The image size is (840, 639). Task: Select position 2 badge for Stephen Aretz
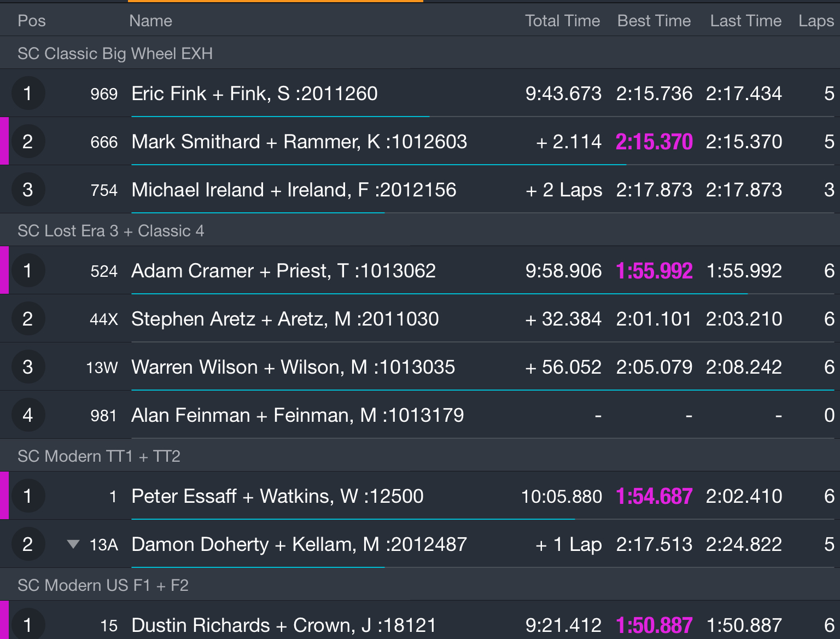[x=28, y=319]
